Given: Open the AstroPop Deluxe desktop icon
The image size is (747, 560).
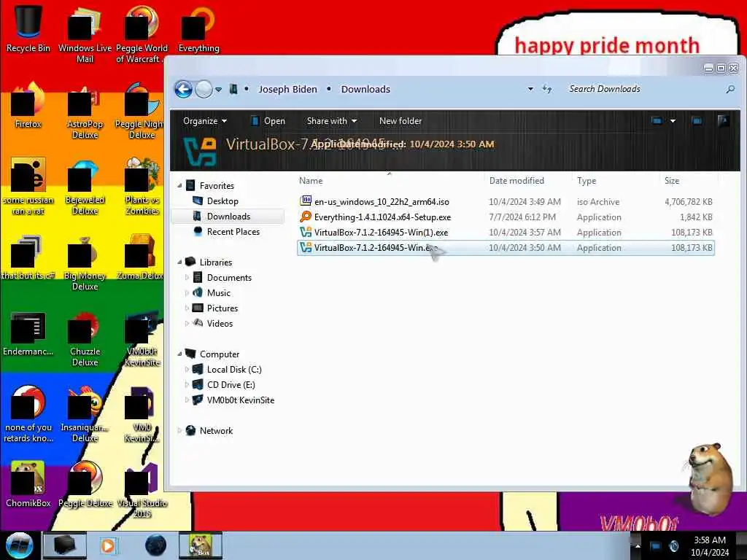Looking at the screenshot, I should (85, 112).
